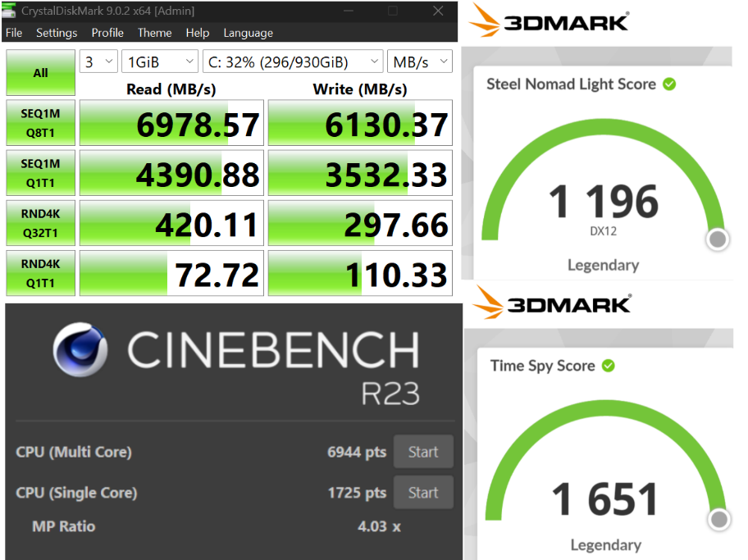Start the CPU Multi Core benchmark

pos(423,452)
